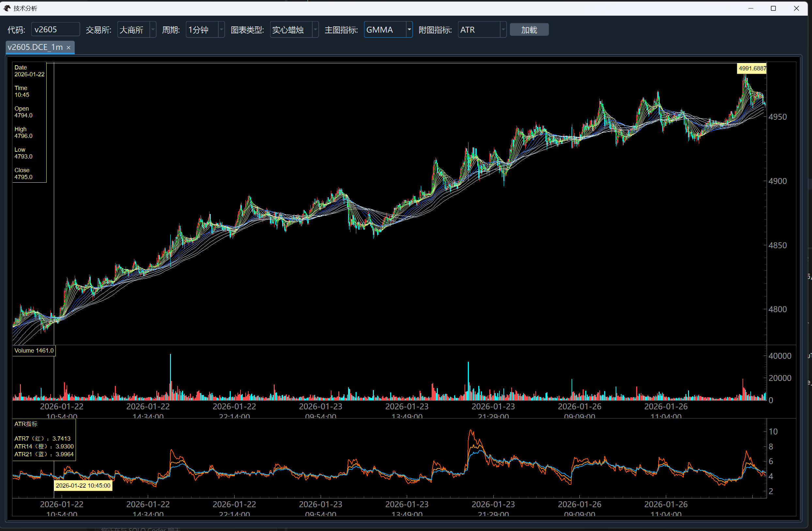Image resolution: width=812 pixels, height=531 pixels.
Task: Select the v2605.DCE_1m tab
Action: pyautogui.click(x=35, y=47)
